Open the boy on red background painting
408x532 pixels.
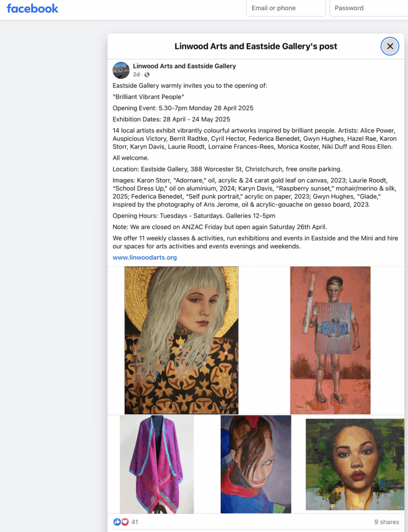click(x=330, y=340)
